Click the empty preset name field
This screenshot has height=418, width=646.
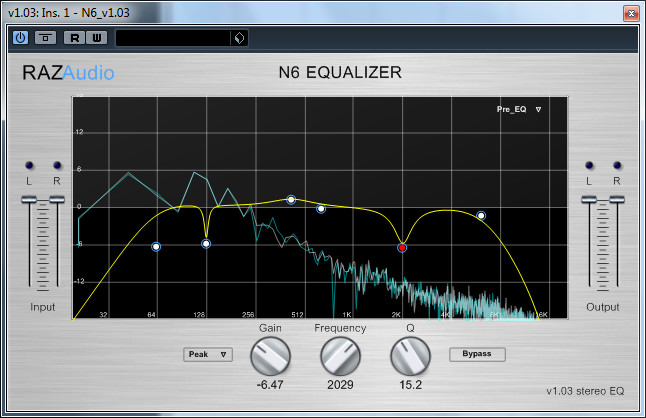click(173, 38)
